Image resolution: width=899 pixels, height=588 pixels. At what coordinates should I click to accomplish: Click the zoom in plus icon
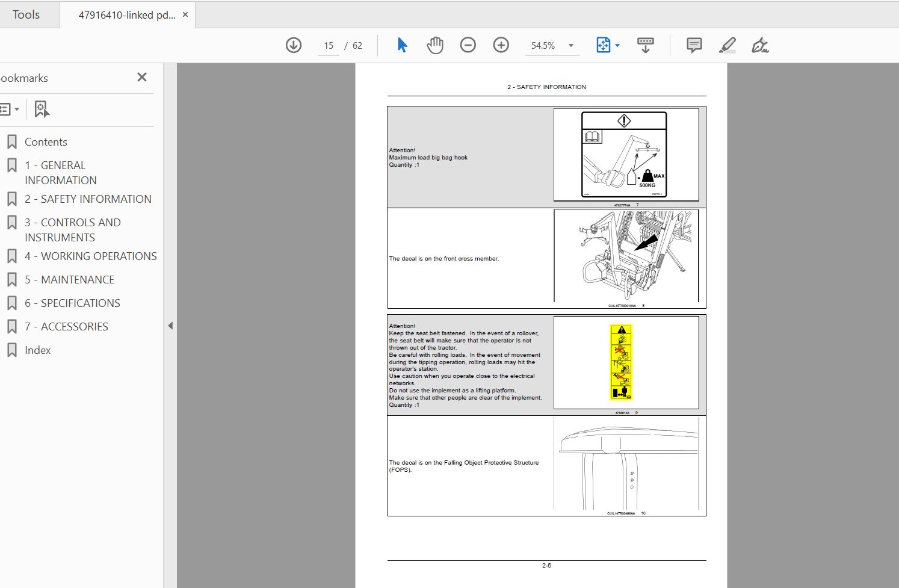[501, 45]
